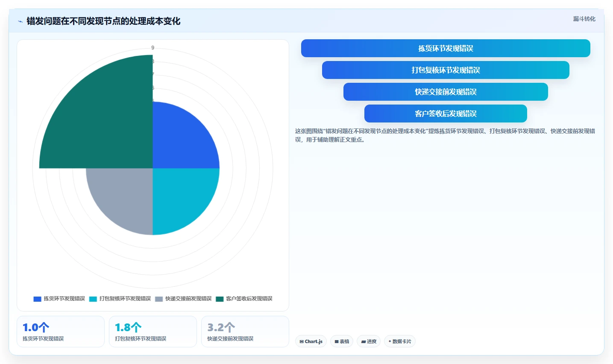The height and width of the screenshot is (364, 613).
Task: Click the header icon beside the chart title
Action: coord(20,21)
